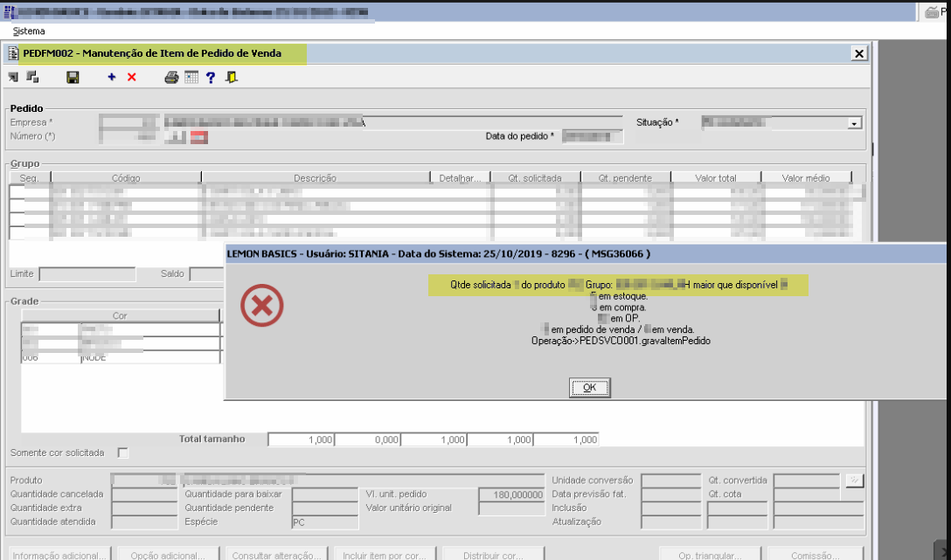Click into the Limite field

coord(87,274)
